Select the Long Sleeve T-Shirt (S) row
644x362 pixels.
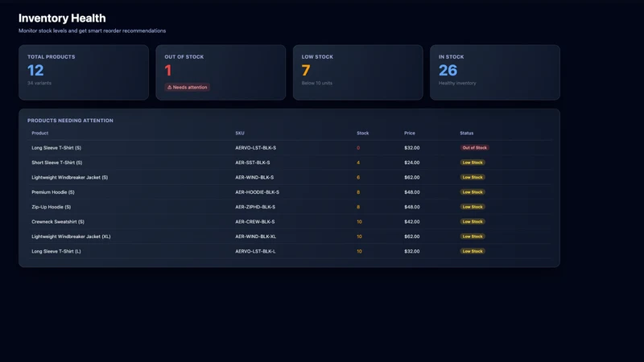click(290, 148)
